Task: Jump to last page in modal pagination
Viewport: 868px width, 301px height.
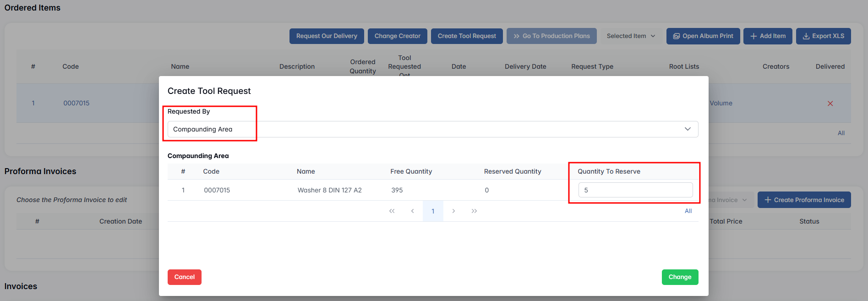Action: tap(474, 211)
